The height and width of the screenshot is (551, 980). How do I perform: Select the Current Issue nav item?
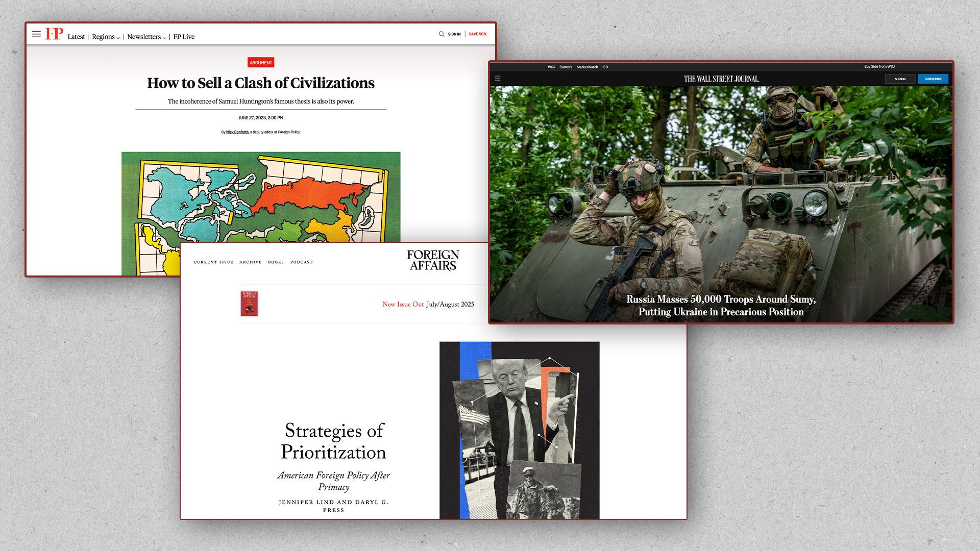pyautogui.click(x=213, y=262)
